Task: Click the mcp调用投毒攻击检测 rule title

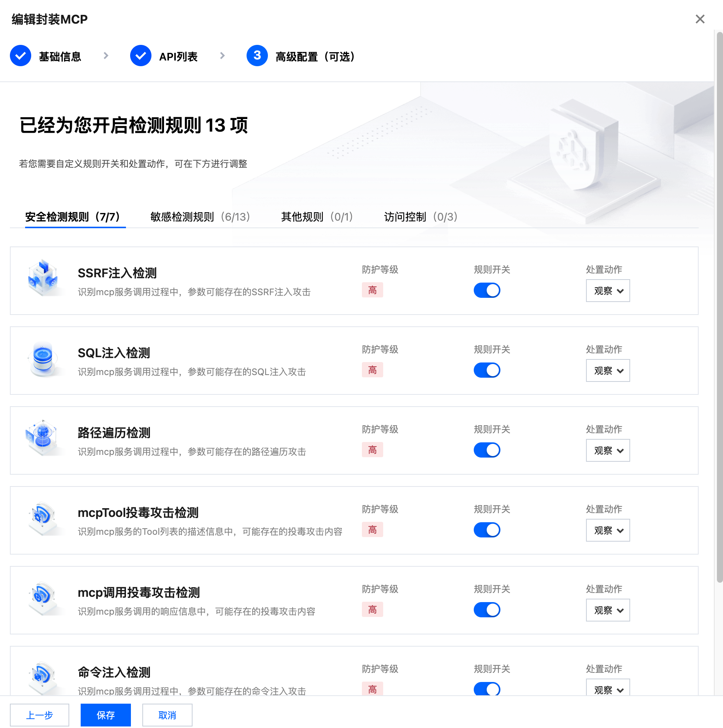Action: 139,593
